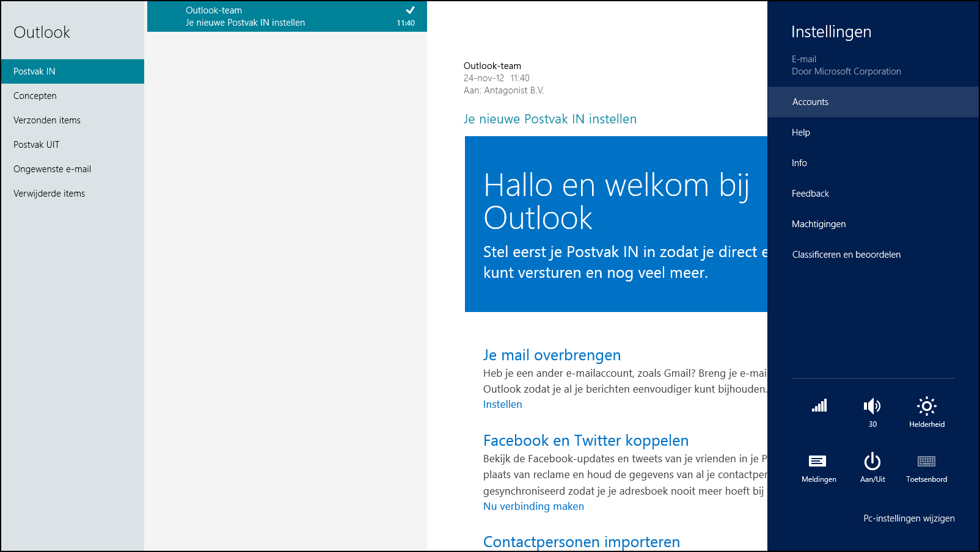Click the Outlook account title
This screenshot has width=980, height=552.
tap(42, 32)
